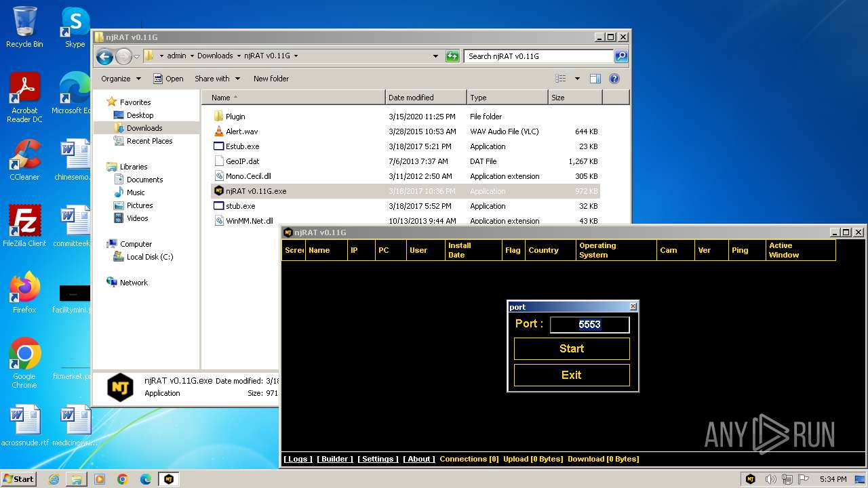Open the Recycle Bin desktop icon
The height and width of the screenshot is (488, 868).
24,27
